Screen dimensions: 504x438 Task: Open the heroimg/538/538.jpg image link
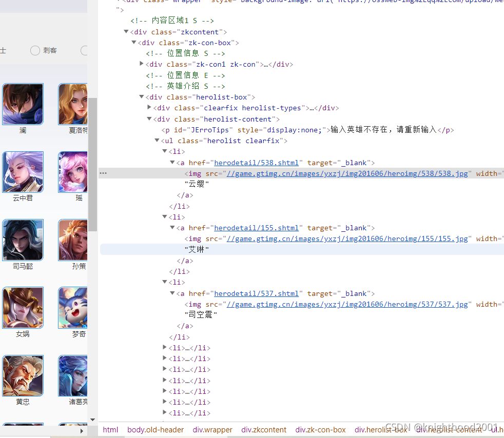coord(347,173)
